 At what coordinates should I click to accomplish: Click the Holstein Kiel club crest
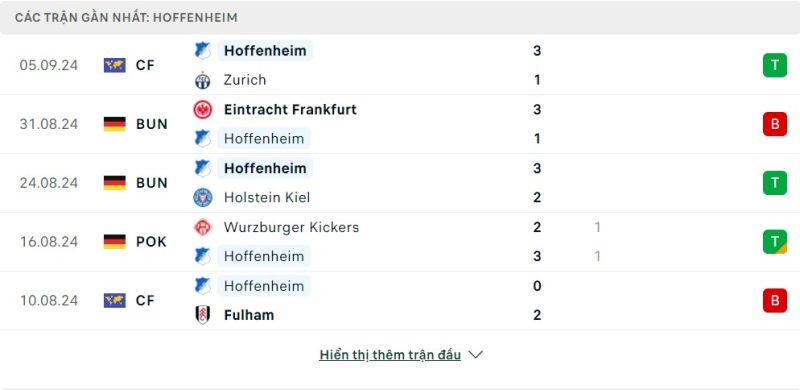[203, 198]
